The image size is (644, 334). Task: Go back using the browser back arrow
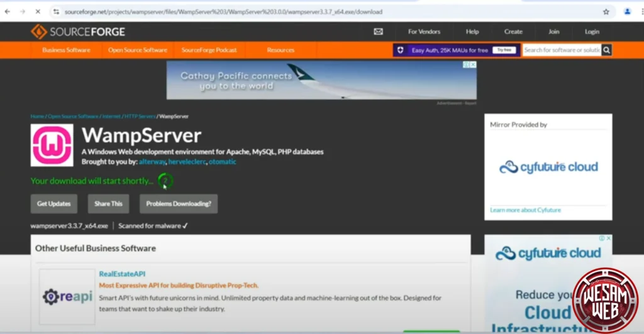click(x=8, y=11)
